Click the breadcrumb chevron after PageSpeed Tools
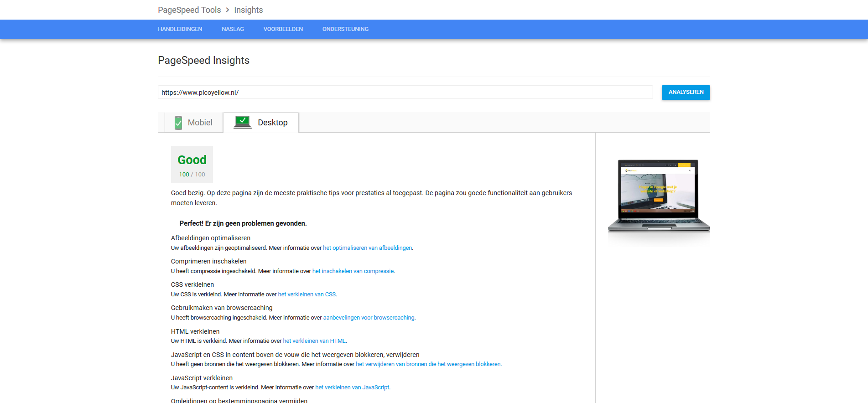Image resolution: width=868 pixels, height=403 pixels. (x=228, y=10)
